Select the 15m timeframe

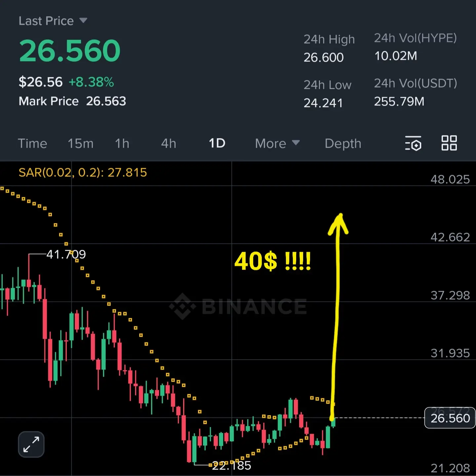point(80,143)
